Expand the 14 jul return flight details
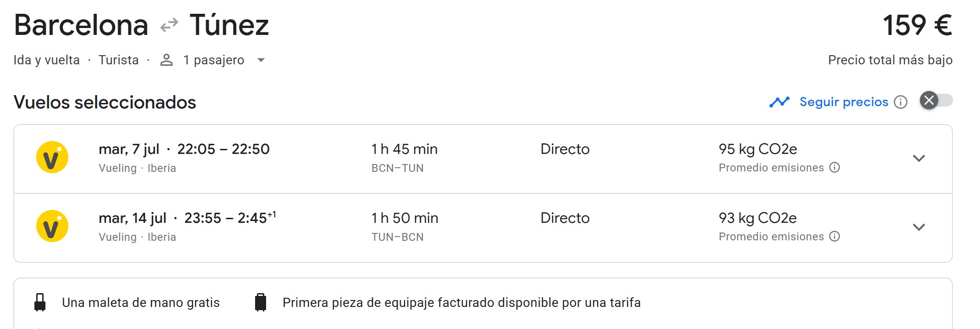 click(x=919, y=227)
